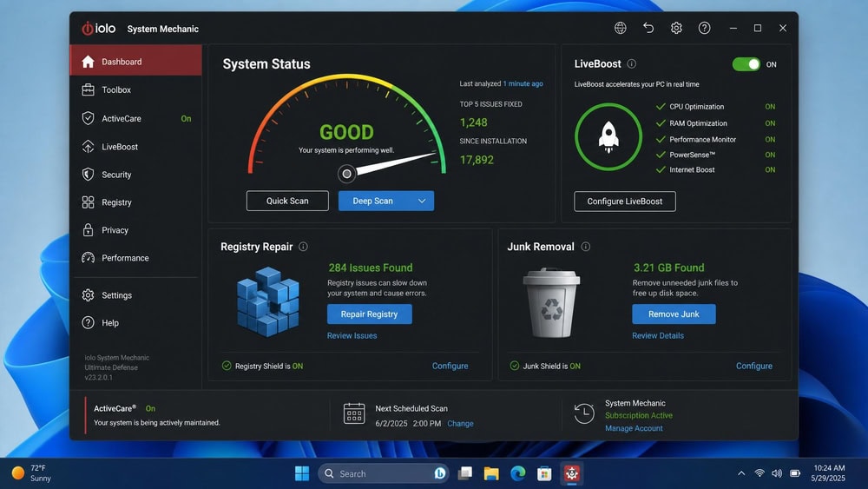Open the Security sidebar section

(135, 175)
